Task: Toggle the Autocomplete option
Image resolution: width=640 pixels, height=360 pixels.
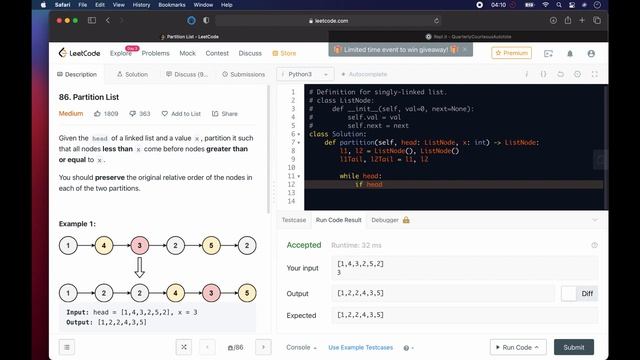Action: click(364, 74)
